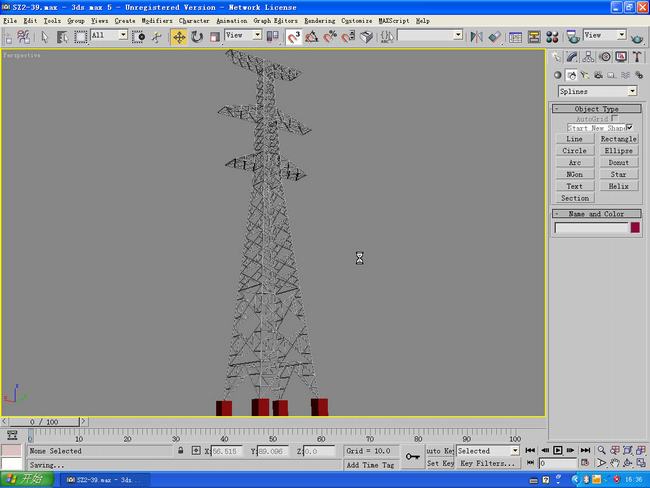The image size is (650, 488).
Task: Click the Mirror Selected Objects icon
Action: click(x=476, y=37)
